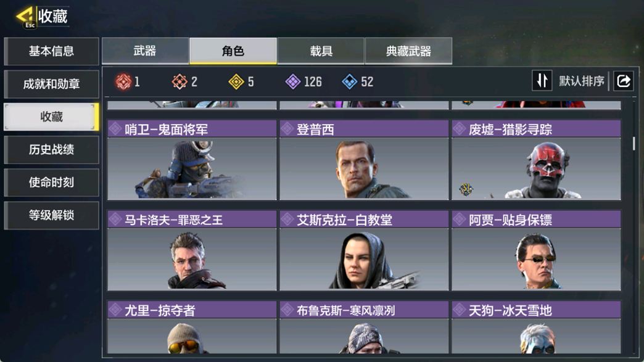The height and width of the screenshot is (362, 644).
Task: Filter by purple epic rarity icon 126
Action: (293, 81)
